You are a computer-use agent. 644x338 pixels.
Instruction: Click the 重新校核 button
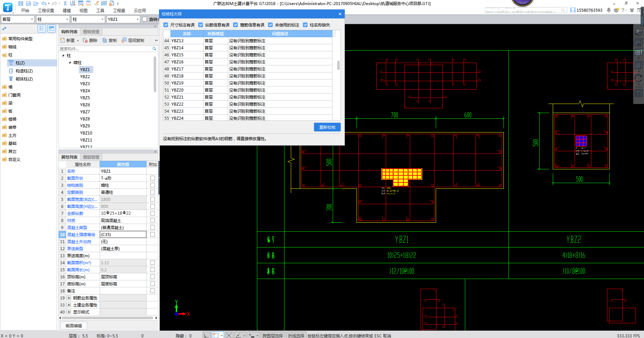(327, 127)
